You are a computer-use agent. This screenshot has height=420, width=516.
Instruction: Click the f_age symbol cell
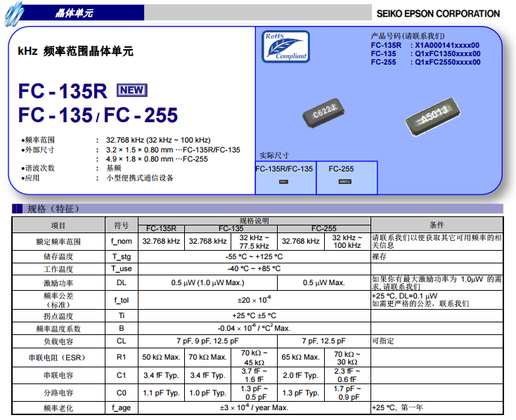tap(121, 407)
